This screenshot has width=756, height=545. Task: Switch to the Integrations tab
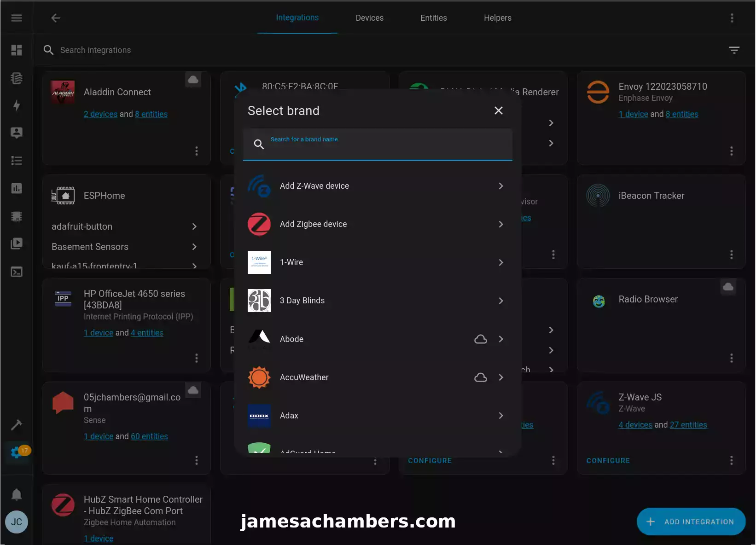(297, 17)
